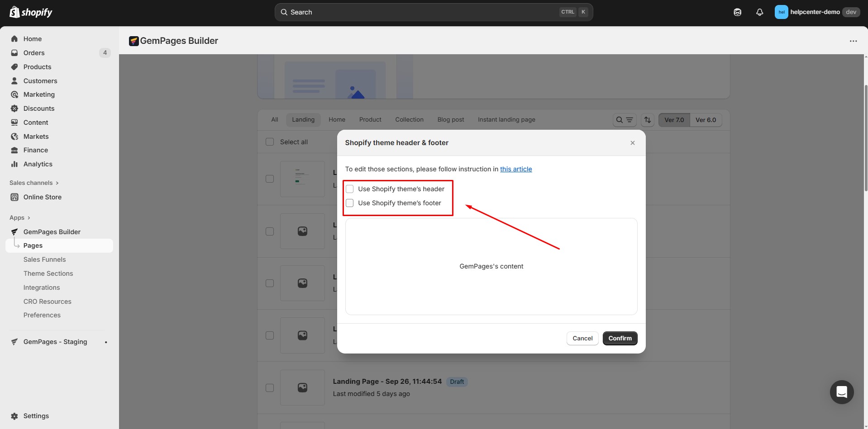This screenshot has width=868, height=429.
Task: Enable Use Shopify theme's footer checkbox
Action: pos(349,203)
